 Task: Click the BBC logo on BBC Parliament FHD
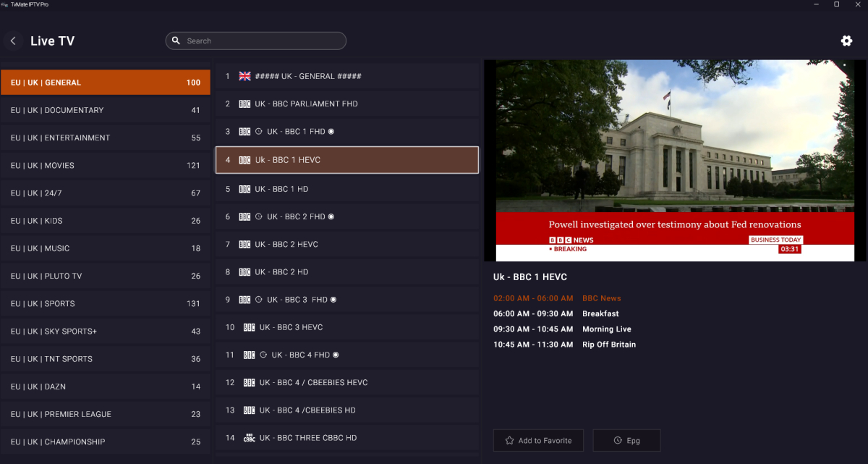point(244,104)
